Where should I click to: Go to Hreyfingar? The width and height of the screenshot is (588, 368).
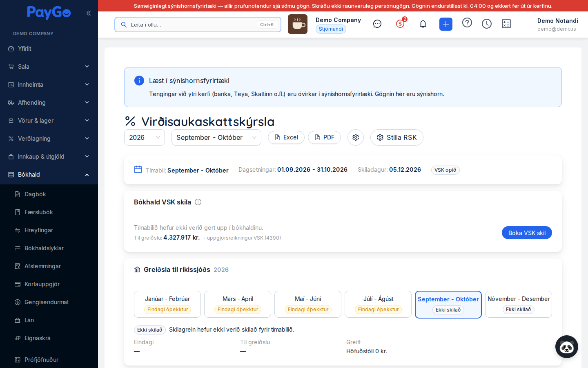[49, 230]
